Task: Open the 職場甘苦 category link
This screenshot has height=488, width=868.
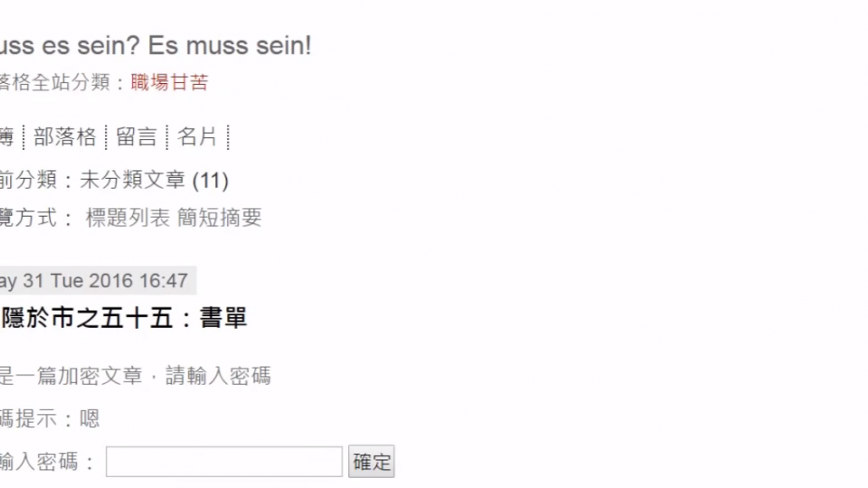Action: [x=169, y=82]
